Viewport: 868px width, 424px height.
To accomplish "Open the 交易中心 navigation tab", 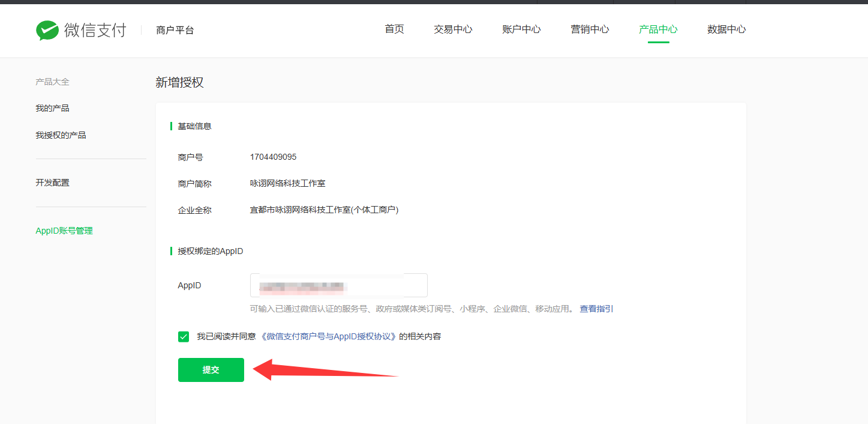I will 453,29.
